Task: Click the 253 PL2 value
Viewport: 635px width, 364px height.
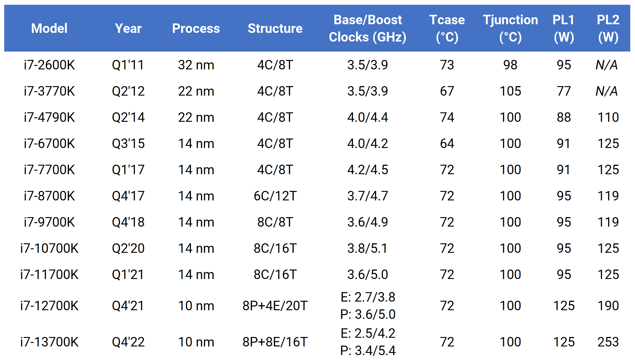Action: click(608, 342)
